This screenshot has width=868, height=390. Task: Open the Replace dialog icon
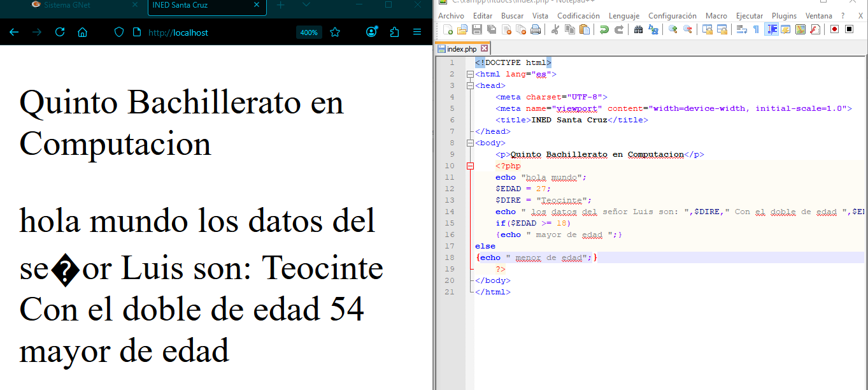(653, 29)
